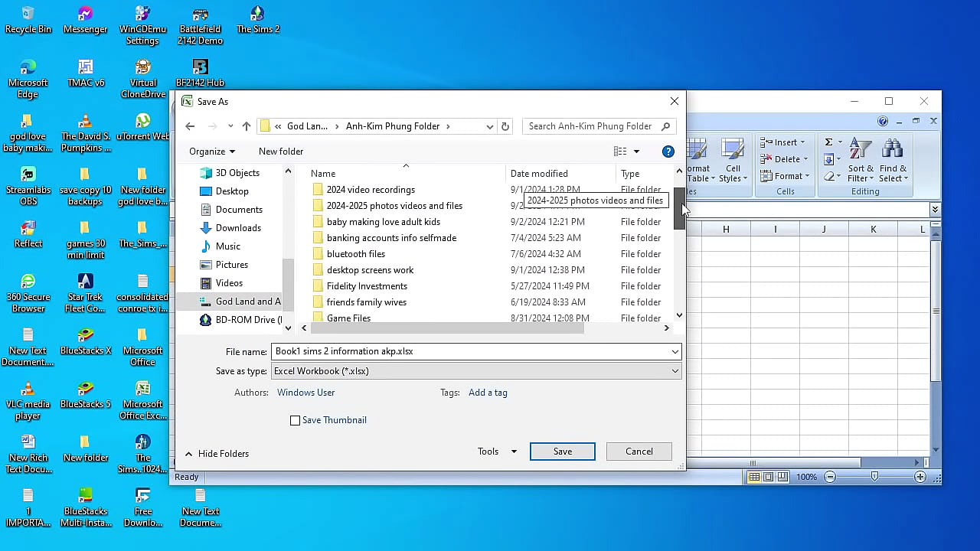This screenshot has height=551, width=980.
Task: Open the Cell Styles gallery in Excel
Action: (733, 161)
